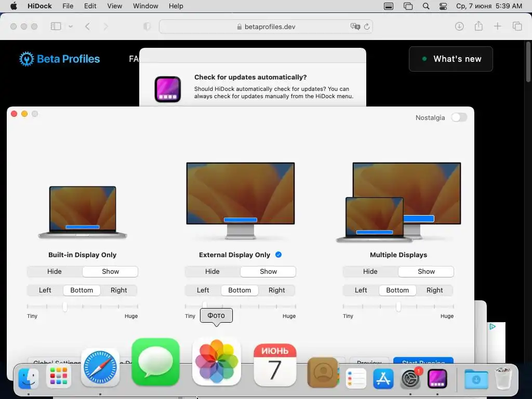Open the Window menu
Screen dimensions: 532x399
point(145,6)
